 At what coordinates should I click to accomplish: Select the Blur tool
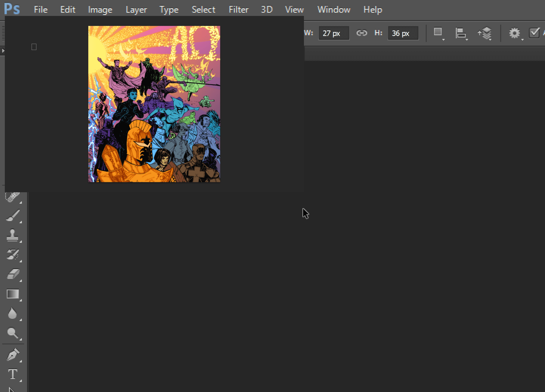point(13,314)
